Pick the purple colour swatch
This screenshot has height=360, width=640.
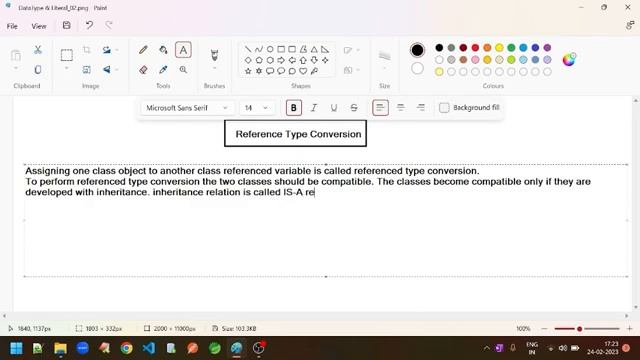tap(547, 48)
